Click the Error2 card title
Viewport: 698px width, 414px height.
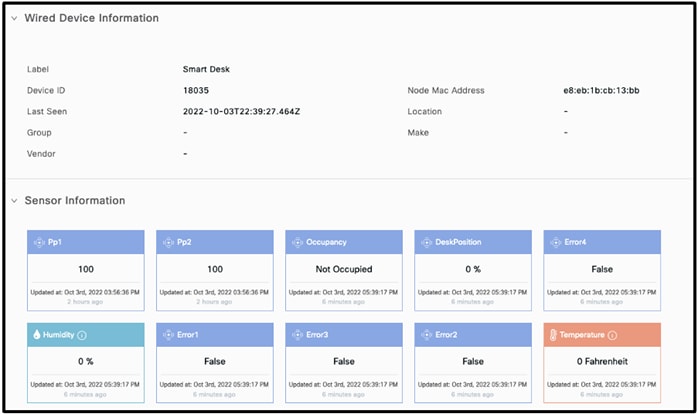pyautogui.click(x=446, y=335)
